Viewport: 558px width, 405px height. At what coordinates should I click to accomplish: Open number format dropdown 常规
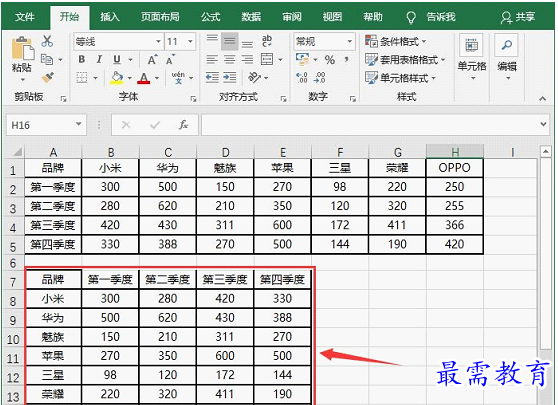(x=349, y=42)
